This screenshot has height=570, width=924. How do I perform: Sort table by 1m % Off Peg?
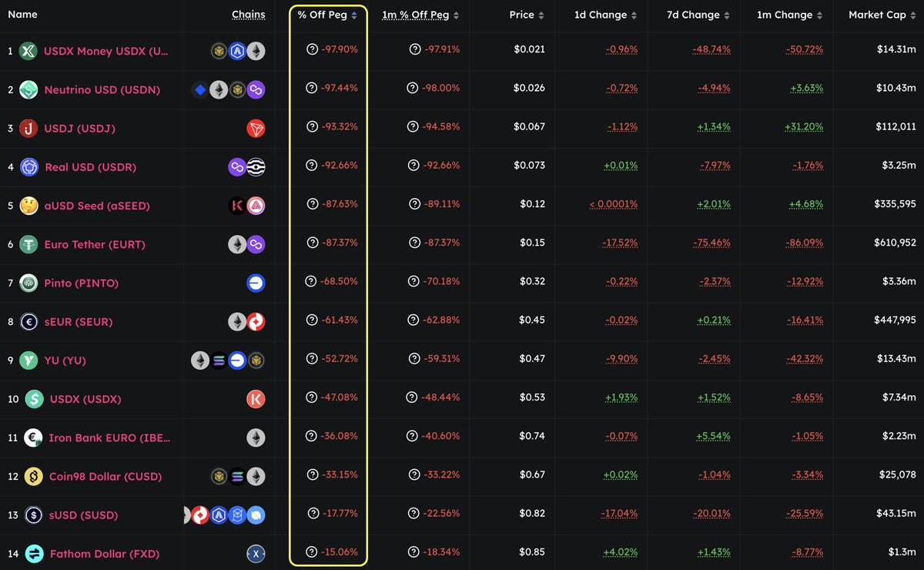420,15
